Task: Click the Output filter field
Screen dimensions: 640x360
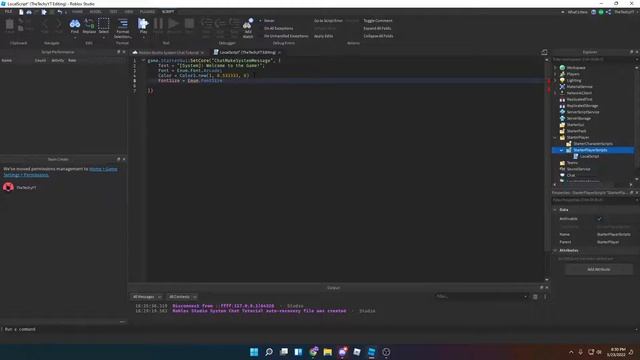Action: 481,297
